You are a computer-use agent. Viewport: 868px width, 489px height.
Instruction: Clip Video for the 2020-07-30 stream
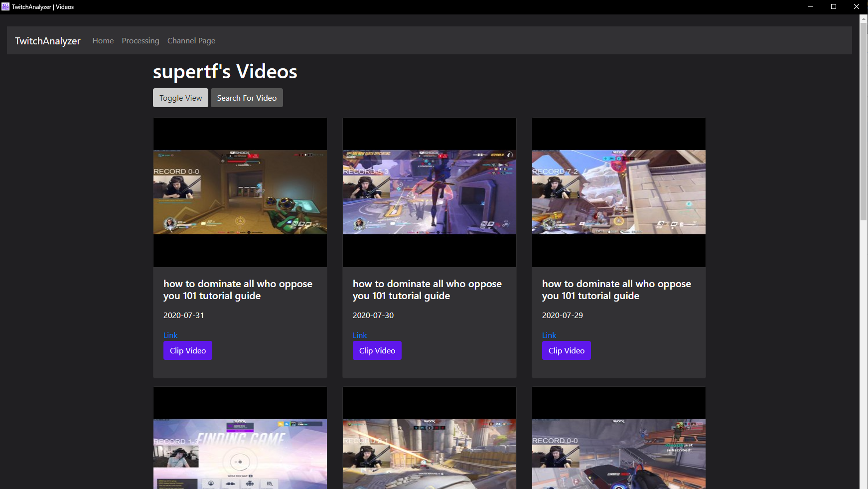click(x=377, y=351)
